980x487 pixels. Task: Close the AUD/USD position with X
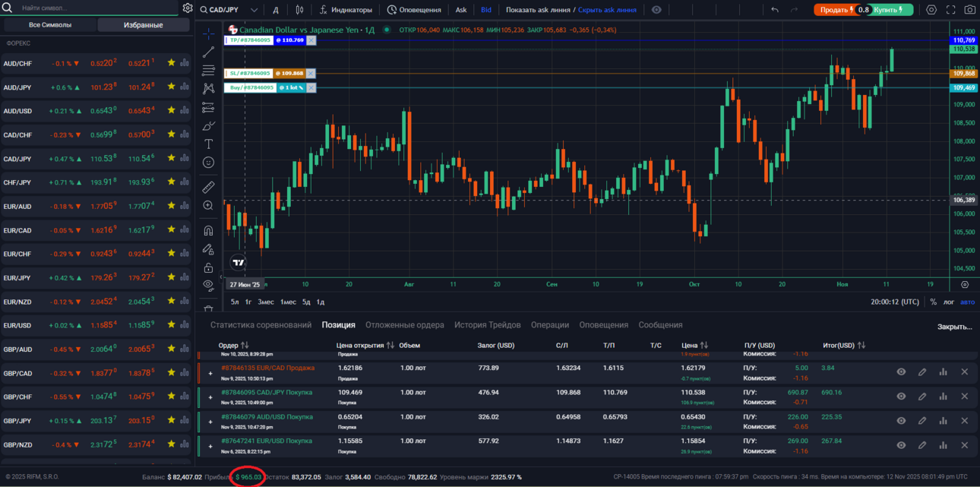coord(965,421)
